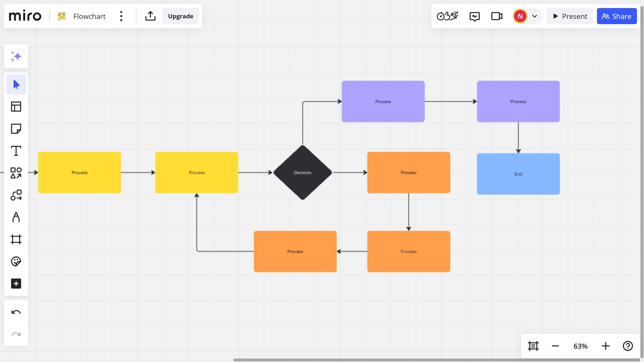Select the pen drawing tool

click(16, 217)
